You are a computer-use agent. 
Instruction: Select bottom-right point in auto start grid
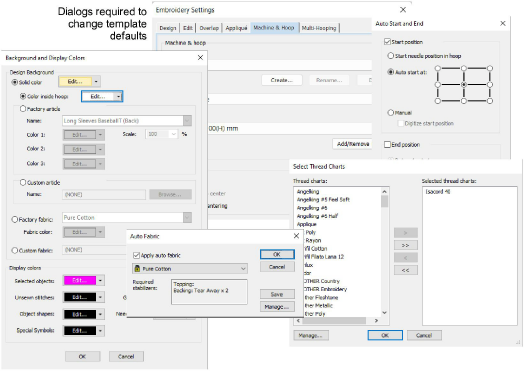pyautogui.click(x=490, y=101)
